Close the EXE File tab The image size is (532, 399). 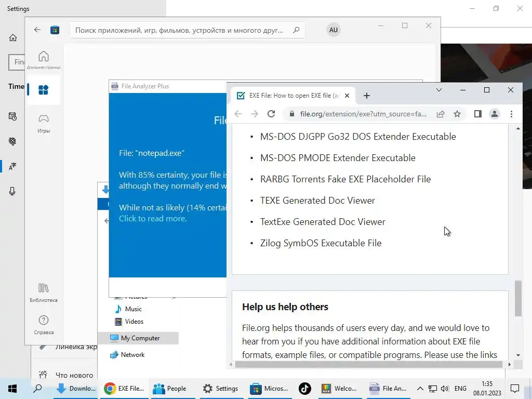[x=347, y=96]
